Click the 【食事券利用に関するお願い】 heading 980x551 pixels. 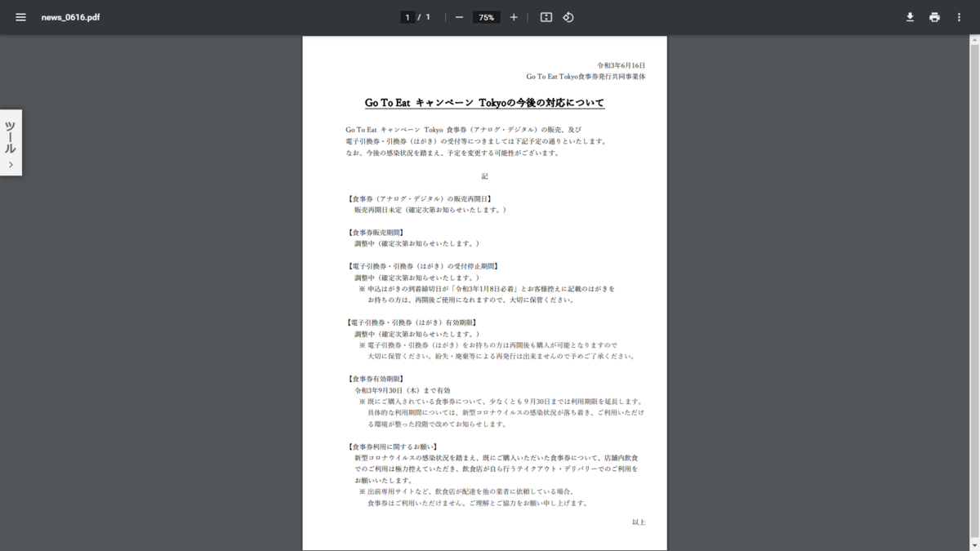(x=392, y=447)
